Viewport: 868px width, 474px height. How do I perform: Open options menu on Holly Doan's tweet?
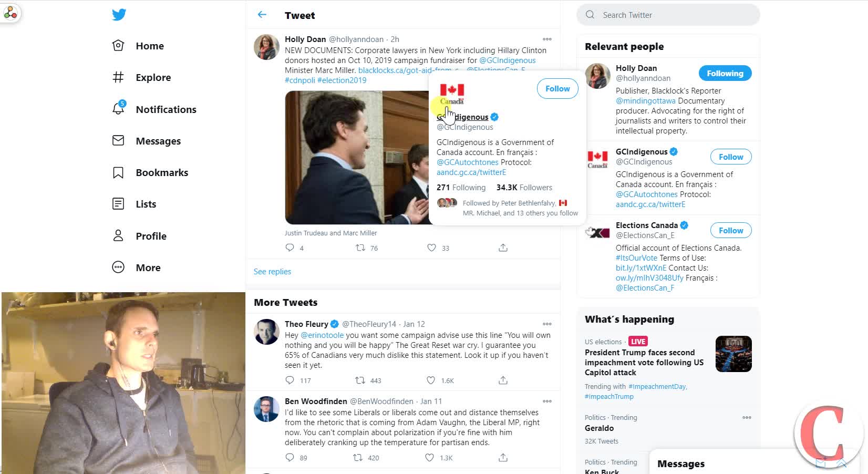547,39
